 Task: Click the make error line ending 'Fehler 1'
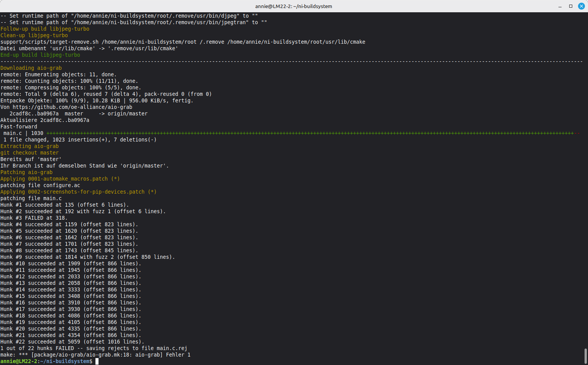coord(95,355)
